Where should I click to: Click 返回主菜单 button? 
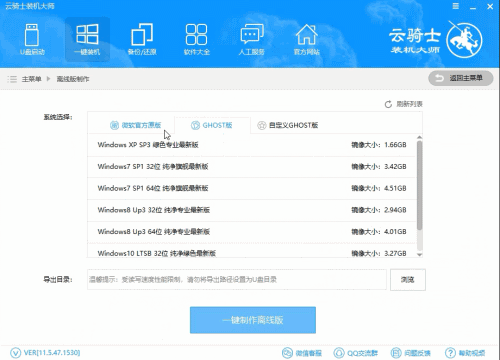tap(461, 78)
